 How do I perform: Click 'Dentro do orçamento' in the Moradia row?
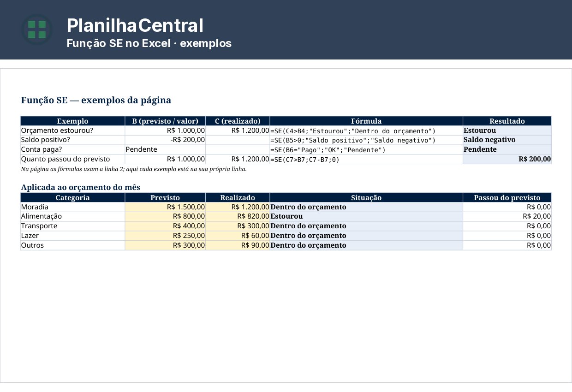[x=366, y=207]
